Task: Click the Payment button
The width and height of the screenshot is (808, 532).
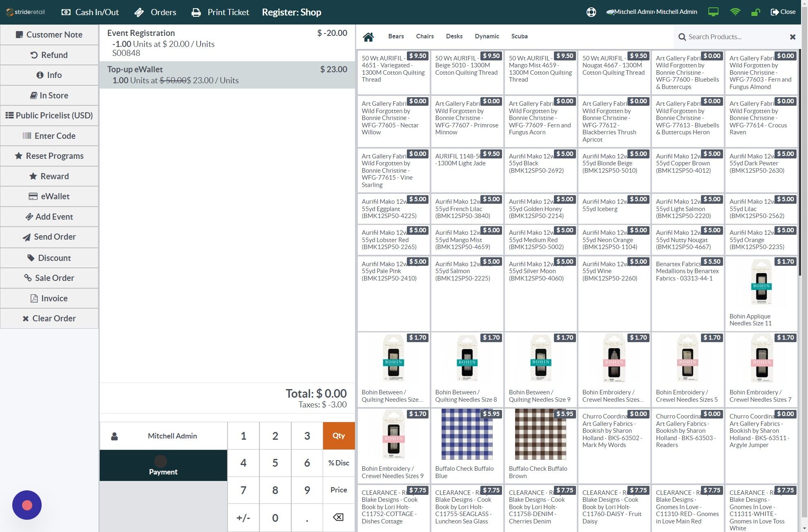Action: 163,465
